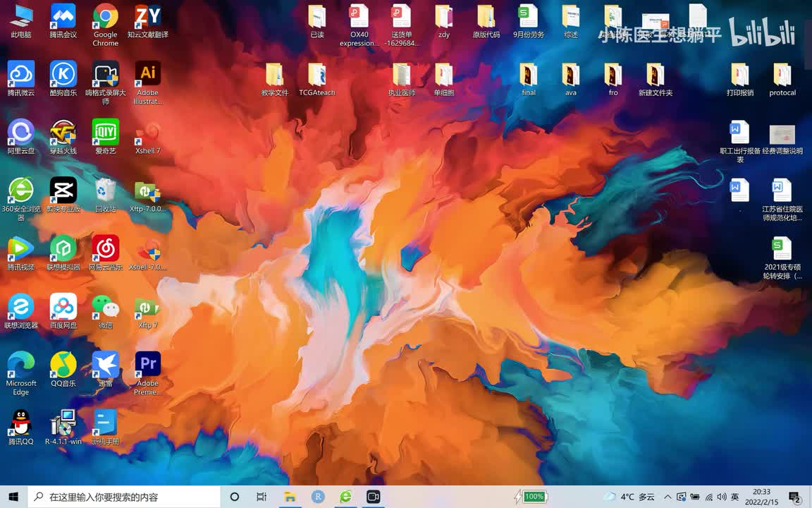Image resolution: width=812 pixels, height=508 pixels.
Task: Click the 酷狗音乐 desktop icon
Action: (63, 79)
